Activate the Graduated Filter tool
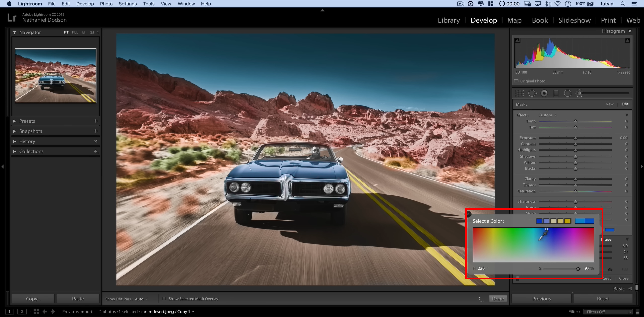This screenshot has height=317, width=644. [556, 93]
